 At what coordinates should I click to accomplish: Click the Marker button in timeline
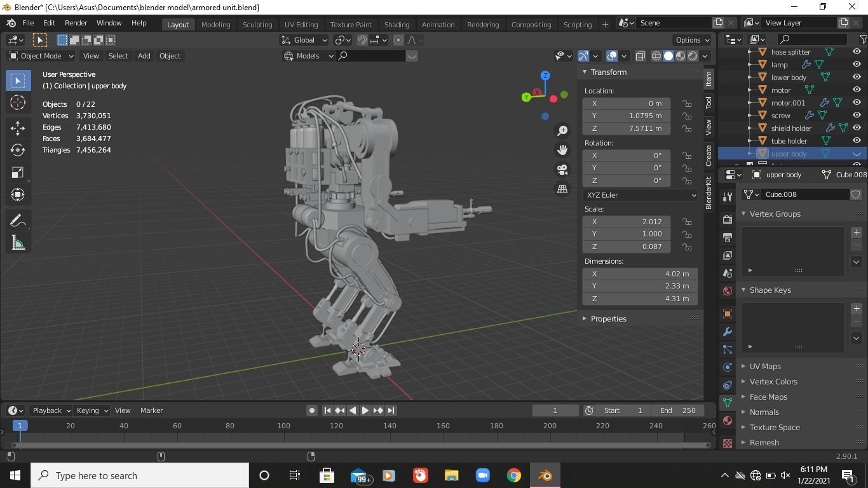click(151, 410)
